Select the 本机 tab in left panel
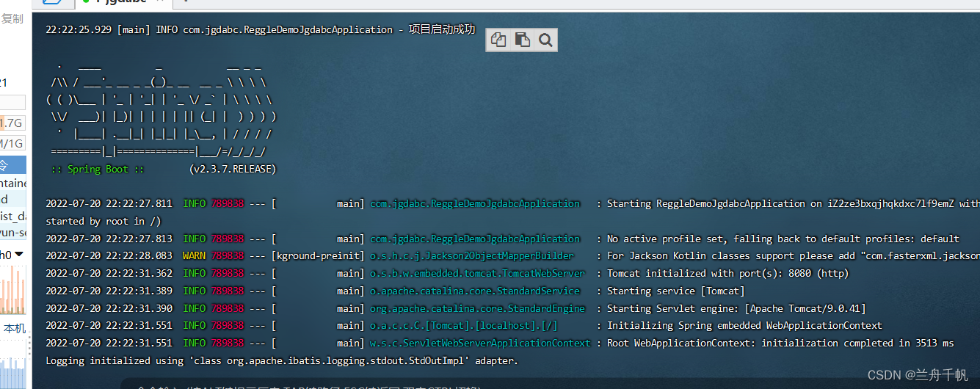Viewport: 980px width, 389px height. point(14,328)
